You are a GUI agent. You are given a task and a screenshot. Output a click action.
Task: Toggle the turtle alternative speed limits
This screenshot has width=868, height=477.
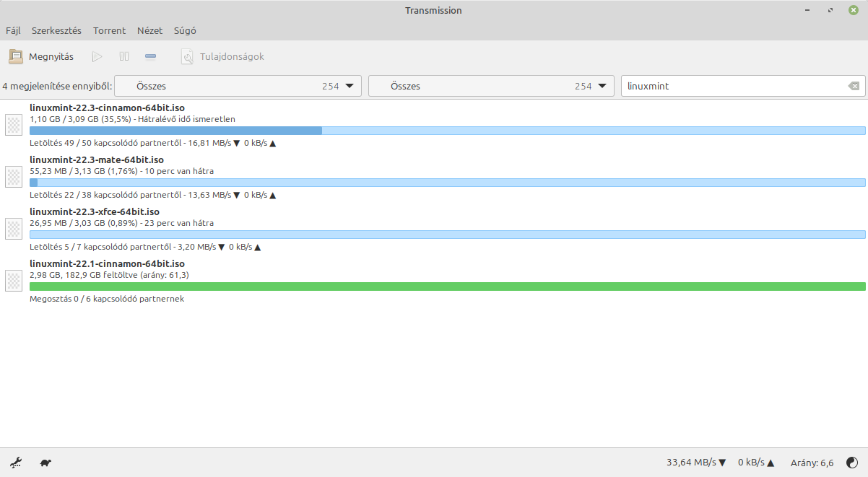tap(45, 463)
